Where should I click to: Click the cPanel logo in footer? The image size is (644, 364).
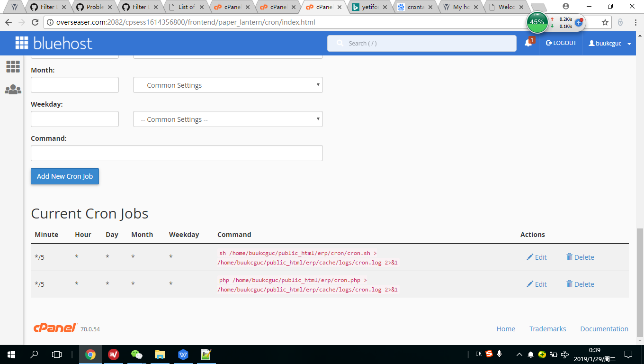55,328
